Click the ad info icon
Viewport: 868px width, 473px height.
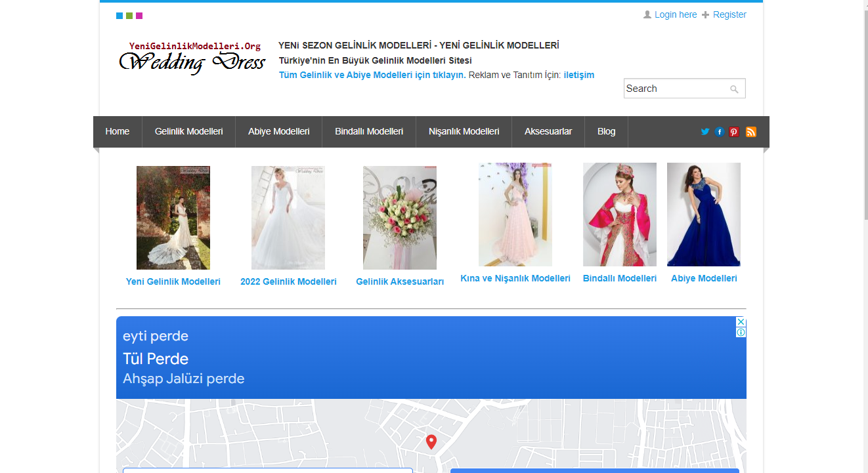(741, 333)
